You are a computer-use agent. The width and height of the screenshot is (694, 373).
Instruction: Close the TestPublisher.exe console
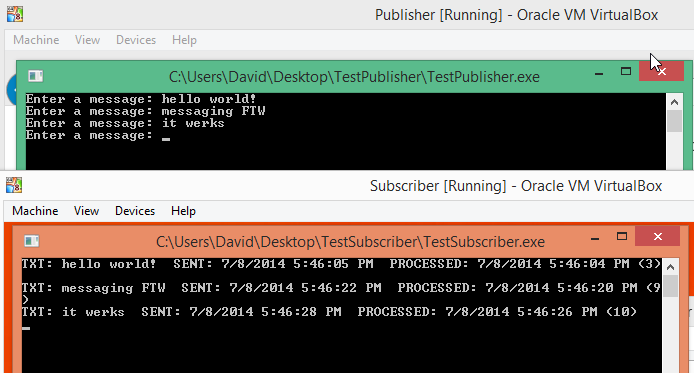[x=661, y=71]
